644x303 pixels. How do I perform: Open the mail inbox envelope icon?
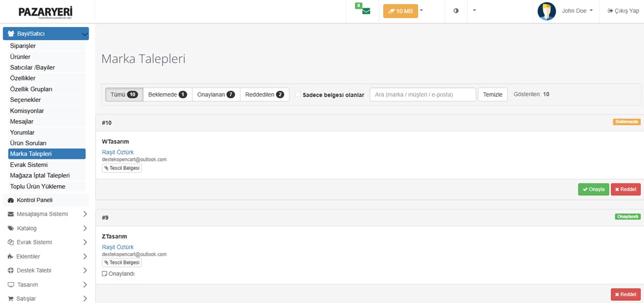(x=366, y=11)
